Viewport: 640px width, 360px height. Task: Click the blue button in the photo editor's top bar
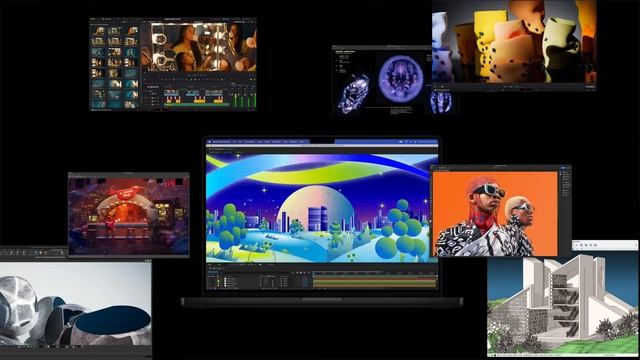coord(564,168)
